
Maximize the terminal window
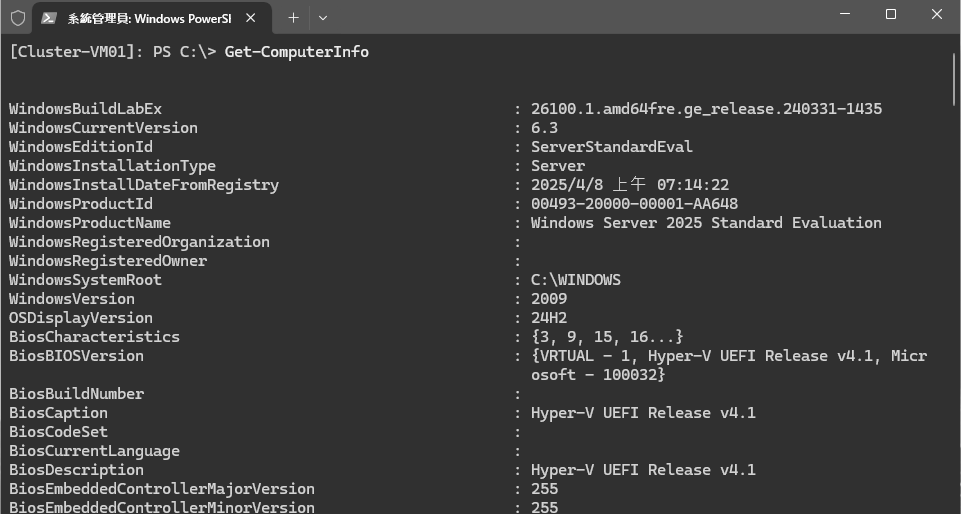pyautogui.click(x=891, y=14)
